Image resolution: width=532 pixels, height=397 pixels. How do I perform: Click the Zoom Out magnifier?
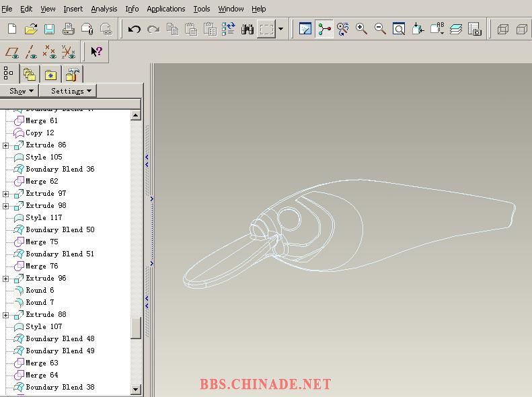(380, 29)
